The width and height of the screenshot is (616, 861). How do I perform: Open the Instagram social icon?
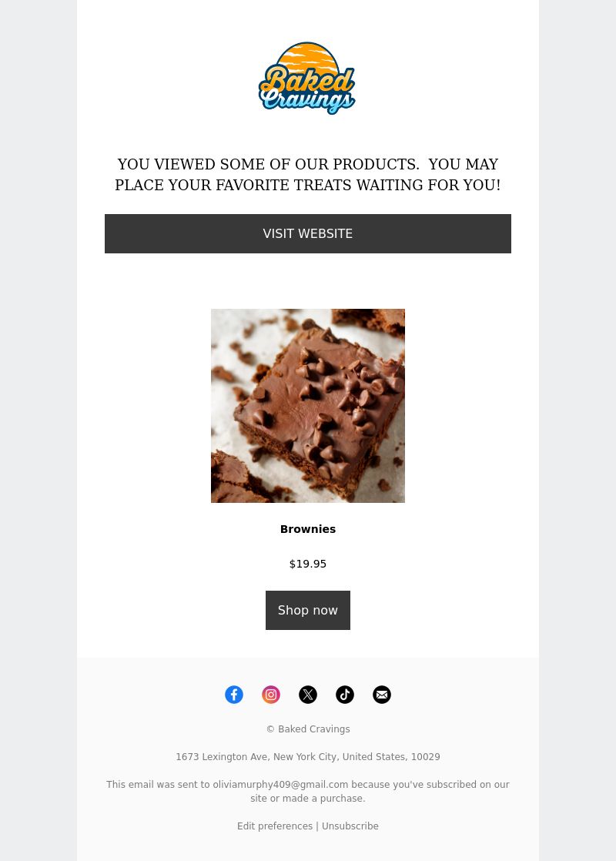pos(271,695)
